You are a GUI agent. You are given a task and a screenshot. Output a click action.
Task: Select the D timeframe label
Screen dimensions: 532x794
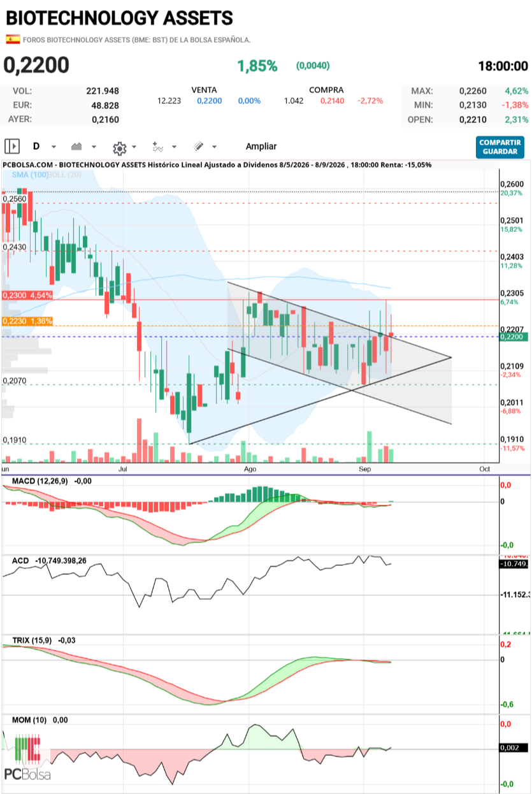36,147
